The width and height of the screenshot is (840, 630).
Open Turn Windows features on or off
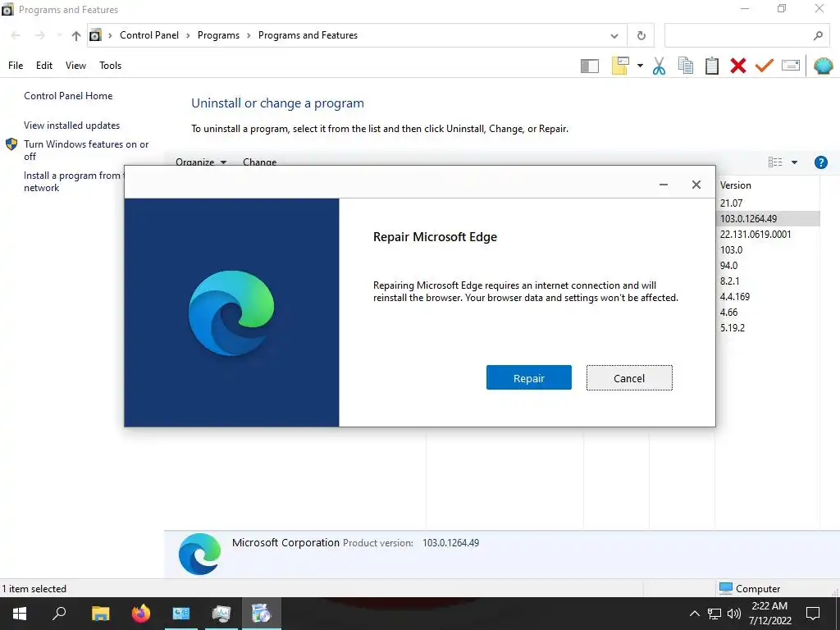tap(86, 150)
